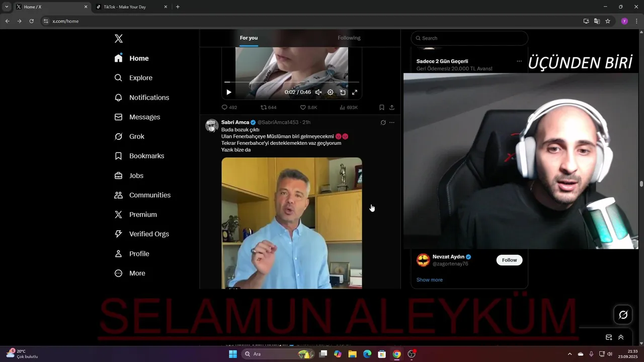Go to Home in the sidebar

point(132,58)
